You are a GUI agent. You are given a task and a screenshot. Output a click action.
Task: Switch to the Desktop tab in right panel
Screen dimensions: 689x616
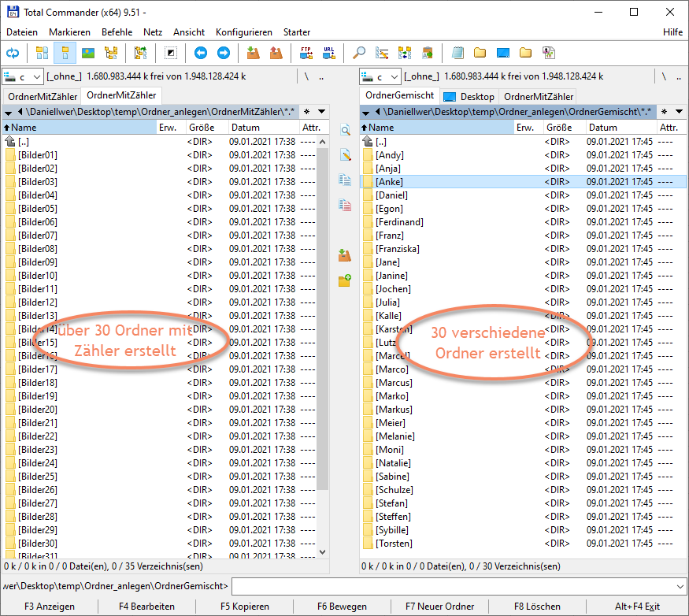(469, 97)
